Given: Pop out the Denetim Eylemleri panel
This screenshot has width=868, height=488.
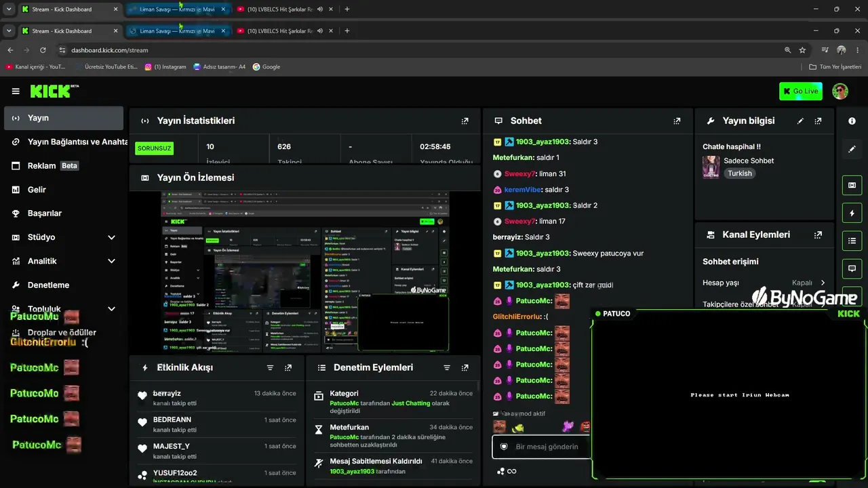Looking at the screenshot, I should pyautogui.click(x=465, y=368).
